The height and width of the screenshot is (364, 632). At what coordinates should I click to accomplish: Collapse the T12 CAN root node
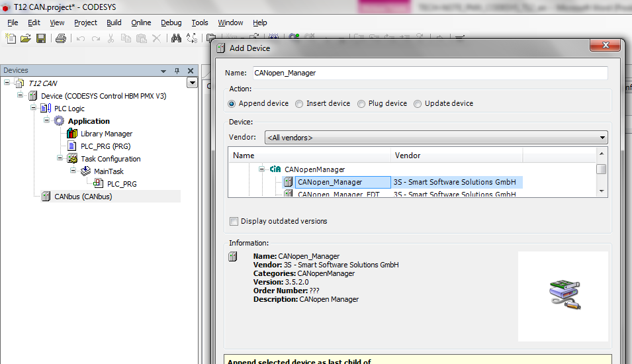7,82
